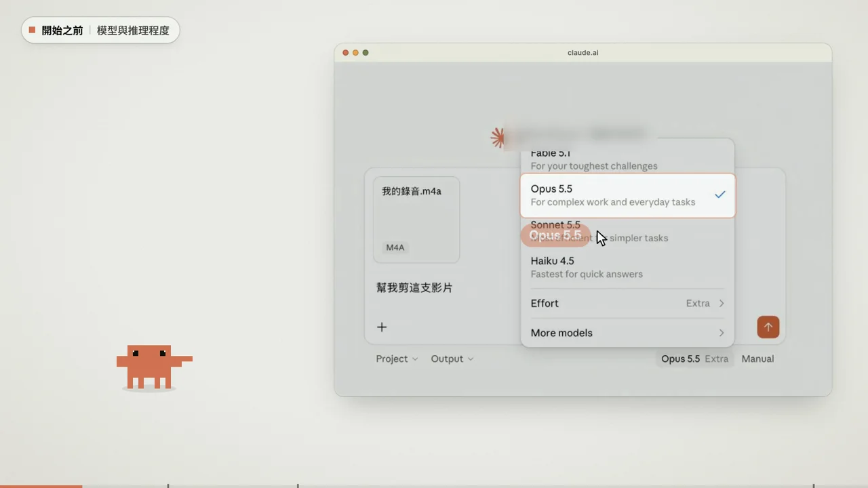Click the Claude starburst logo
Image resolution: width=868 pixels, height=488 pixels.
tap(498, 138)
